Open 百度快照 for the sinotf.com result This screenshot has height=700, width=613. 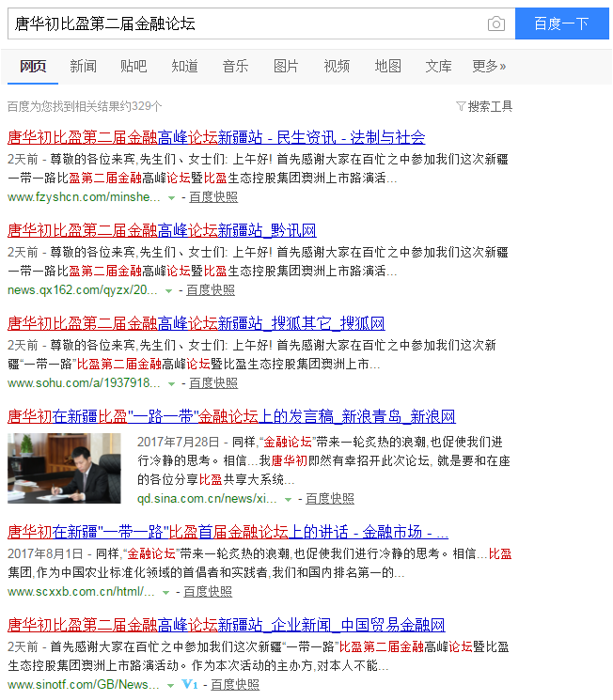pos(235,684)
